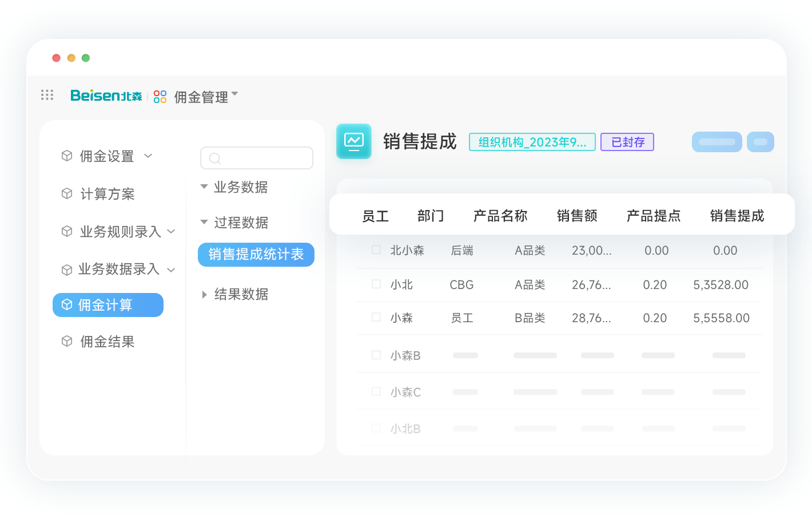
Task: Click the blue action button at top right
Action: 717,141
